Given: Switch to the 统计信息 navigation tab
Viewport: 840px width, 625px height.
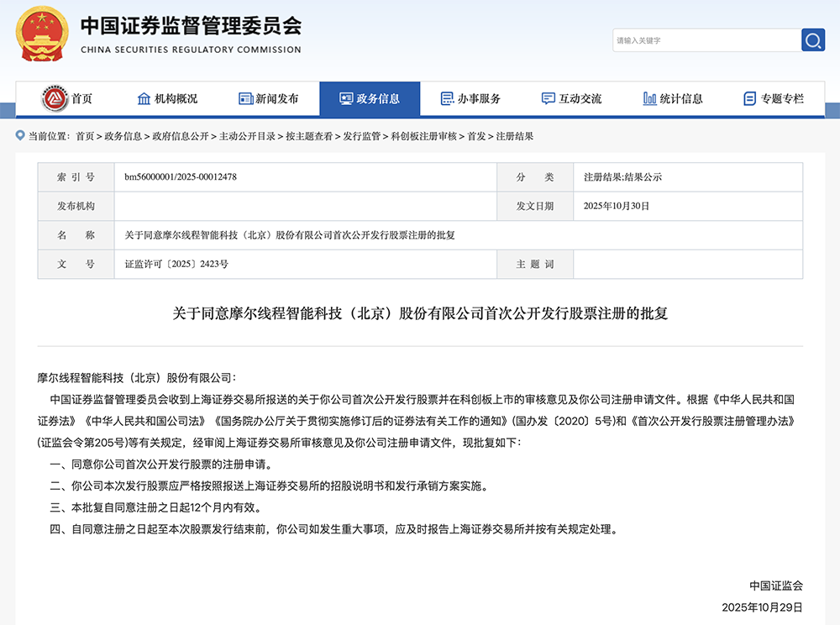Looking at the screenshot, I should click(672, 97).
